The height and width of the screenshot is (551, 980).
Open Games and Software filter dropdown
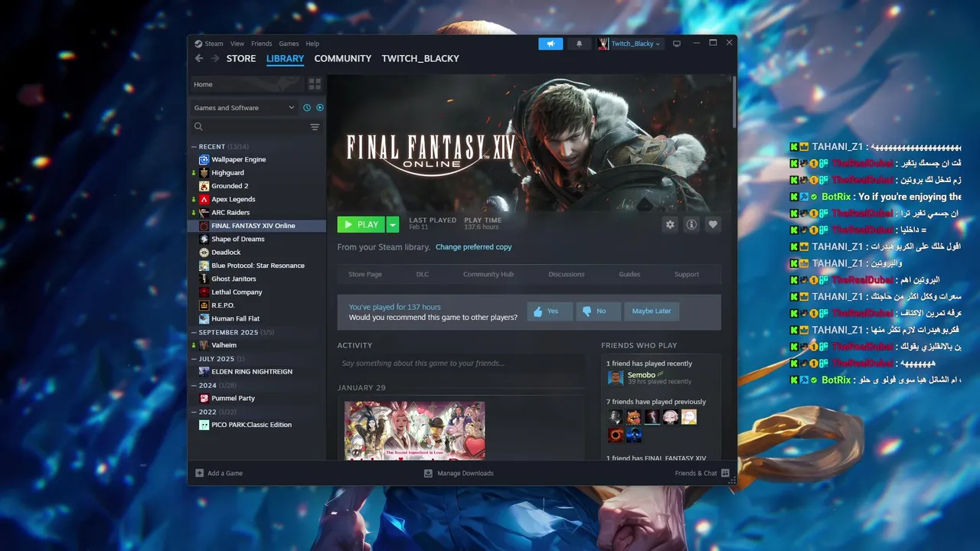(x=243, y=108)
